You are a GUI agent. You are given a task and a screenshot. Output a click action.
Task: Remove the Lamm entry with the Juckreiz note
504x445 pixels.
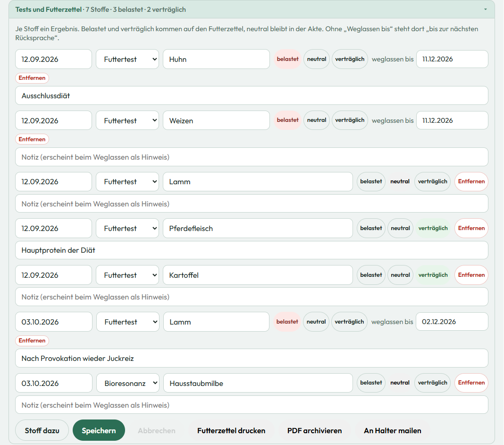[32, 341]
